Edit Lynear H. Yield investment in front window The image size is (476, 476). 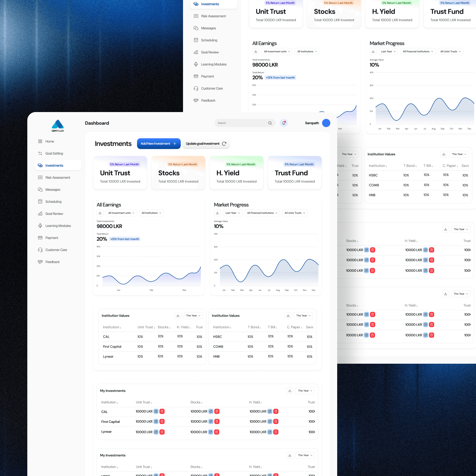pos(270,432)
